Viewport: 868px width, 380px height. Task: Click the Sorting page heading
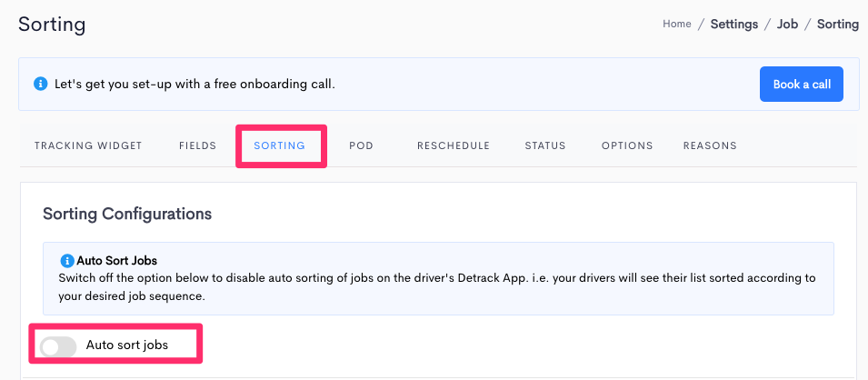point(52,25)
